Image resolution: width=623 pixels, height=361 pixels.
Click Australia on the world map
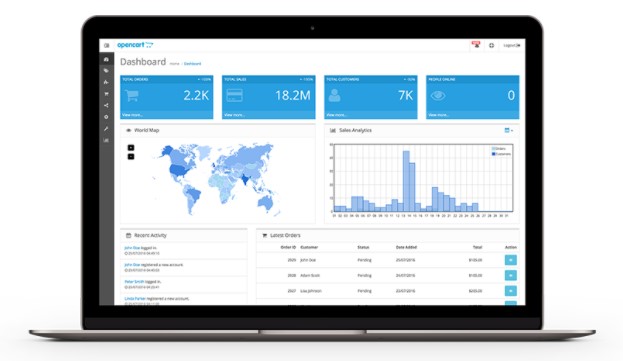coord(265,203)
